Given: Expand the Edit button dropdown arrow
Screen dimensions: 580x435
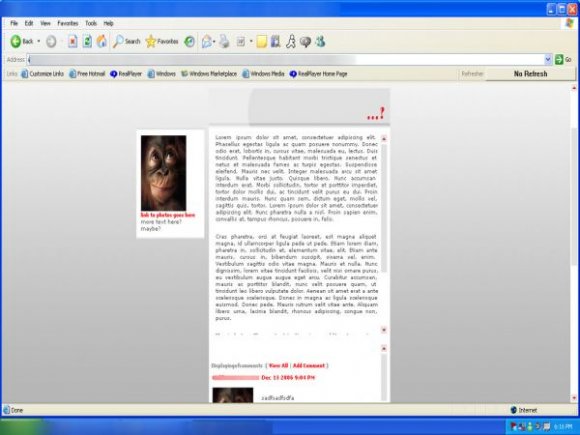Looking at the screenshot, I should pos(251,41).
